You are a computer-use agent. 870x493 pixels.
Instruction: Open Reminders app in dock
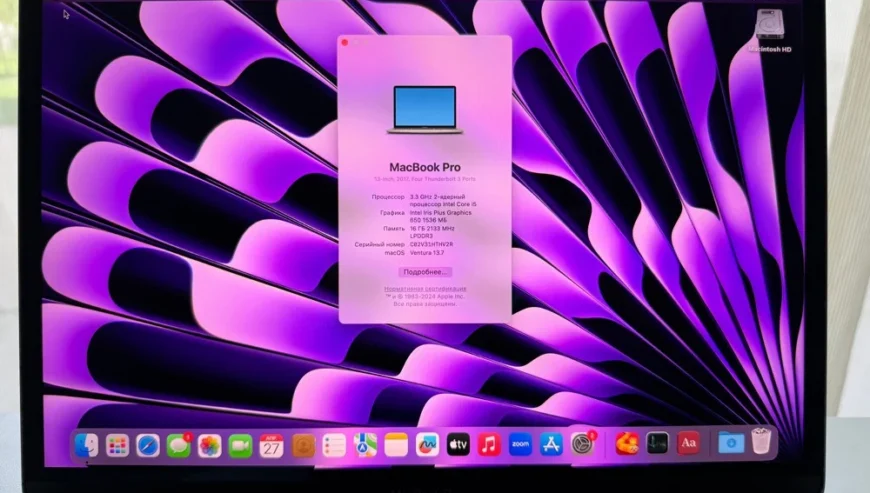[334, 445]
